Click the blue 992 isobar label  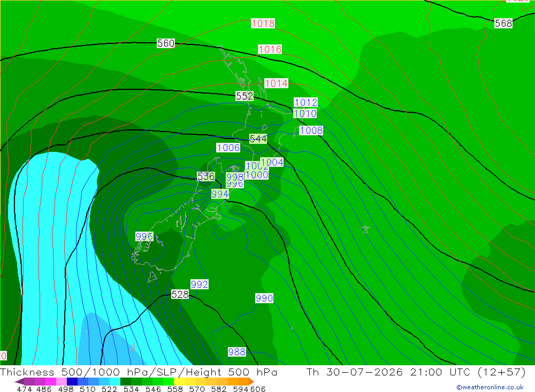tap(199, 284)
